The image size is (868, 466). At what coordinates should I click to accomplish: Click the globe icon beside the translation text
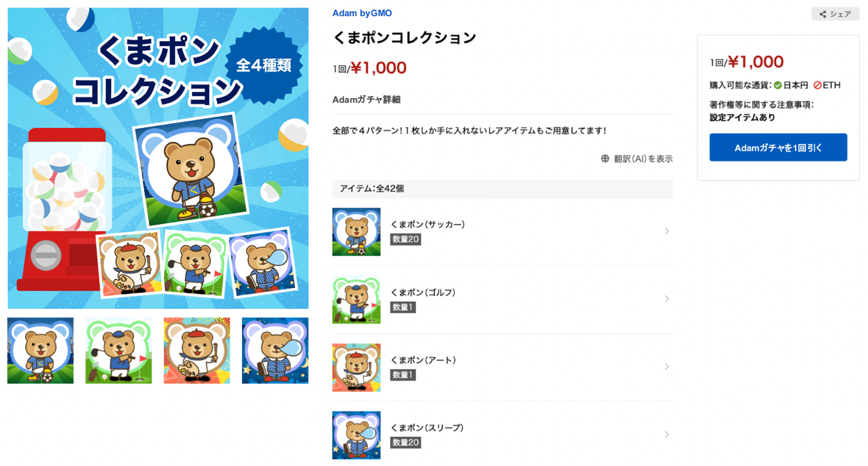(605, 159)
